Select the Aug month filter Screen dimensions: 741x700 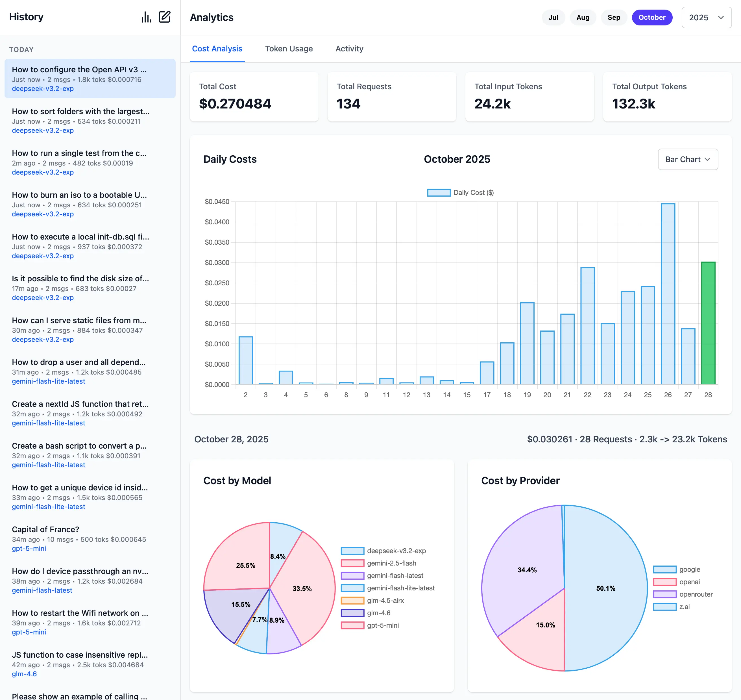[x=583, y=17]
